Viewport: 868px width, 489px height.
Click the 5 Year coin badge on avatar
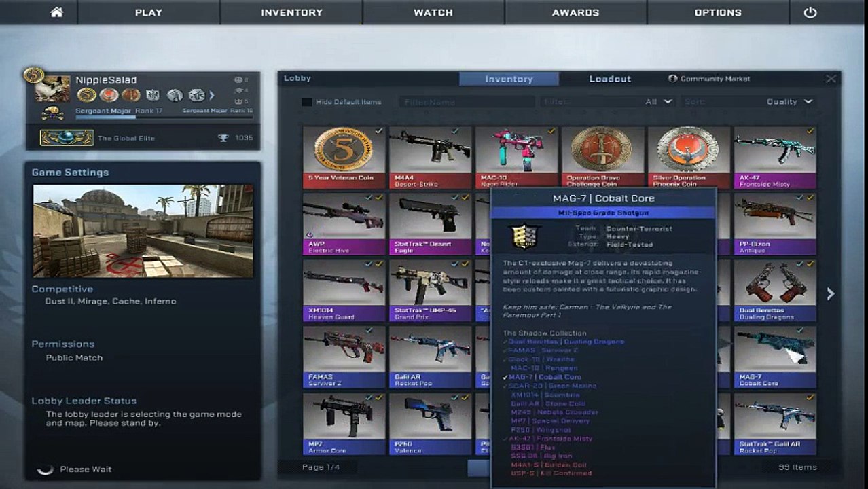[33, 75]
